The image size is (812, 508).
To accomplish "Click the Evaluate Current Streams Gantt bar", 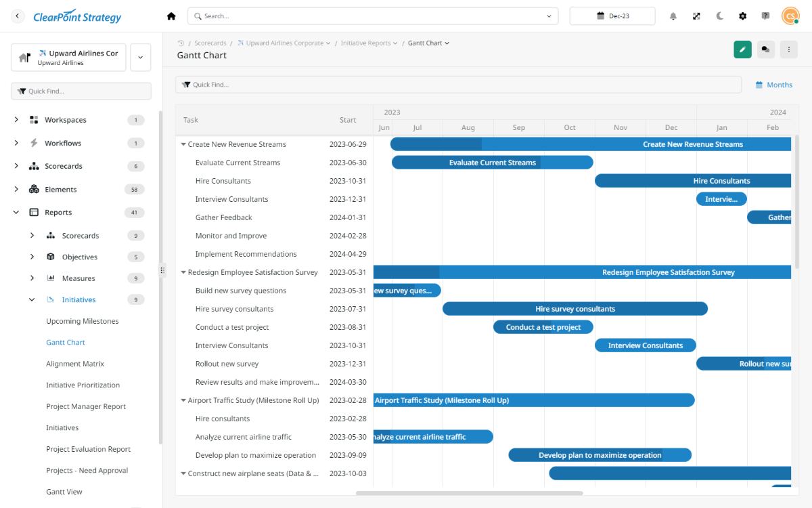I will 492,163.
